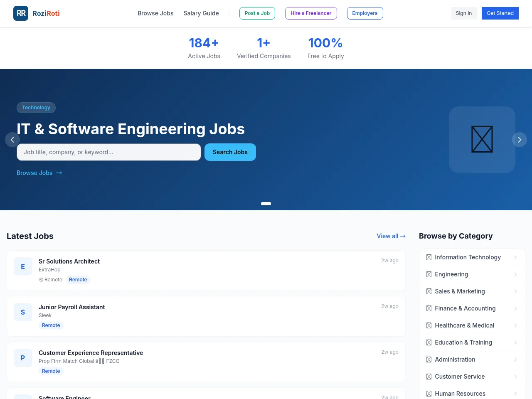Screen dimensions: 532x399
Task: Open Browse Jobs in top navigation
Action: pos(155,13)
